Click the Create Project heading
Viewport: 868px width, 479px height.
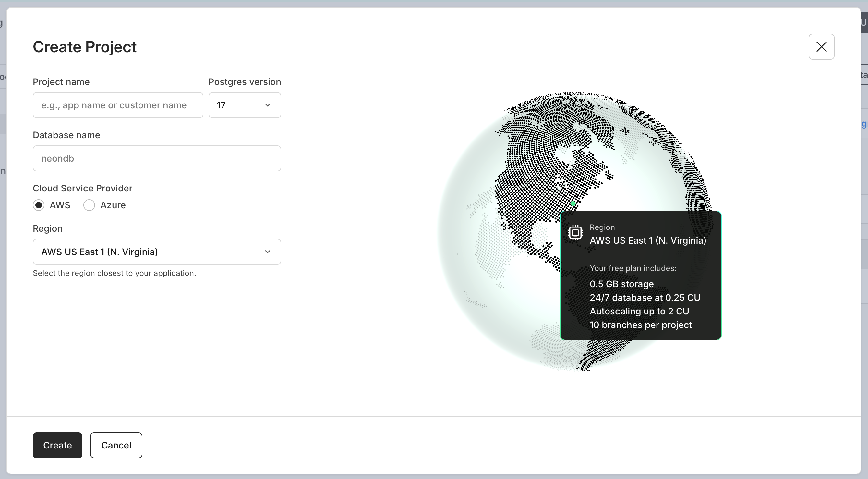85,47
